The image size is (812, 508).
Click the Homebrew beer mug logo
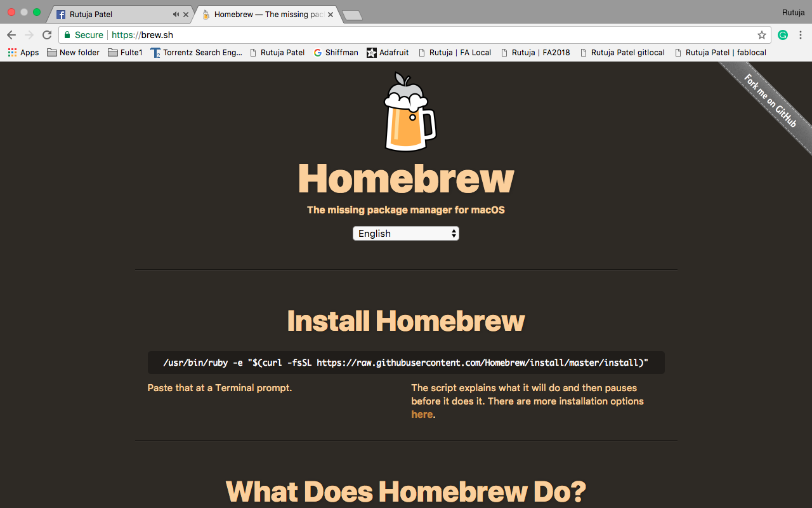coord(409,112)
